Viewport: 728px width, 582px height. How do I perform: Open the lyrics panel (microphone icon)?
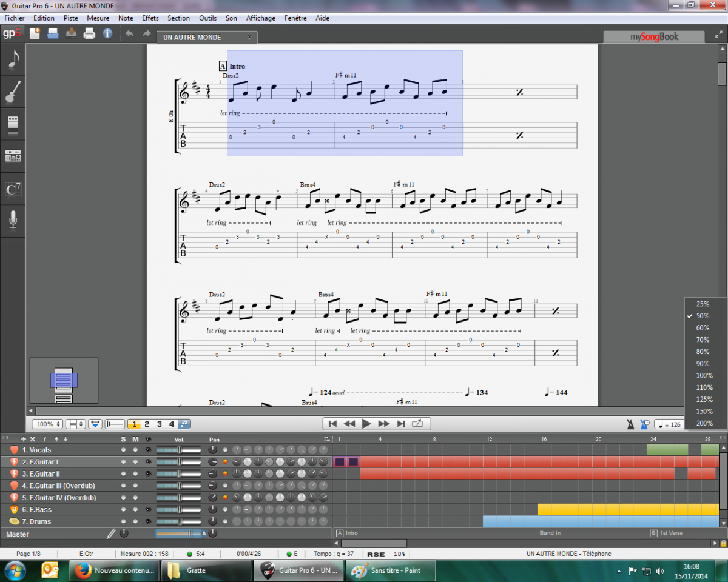[x=13, y=221]
